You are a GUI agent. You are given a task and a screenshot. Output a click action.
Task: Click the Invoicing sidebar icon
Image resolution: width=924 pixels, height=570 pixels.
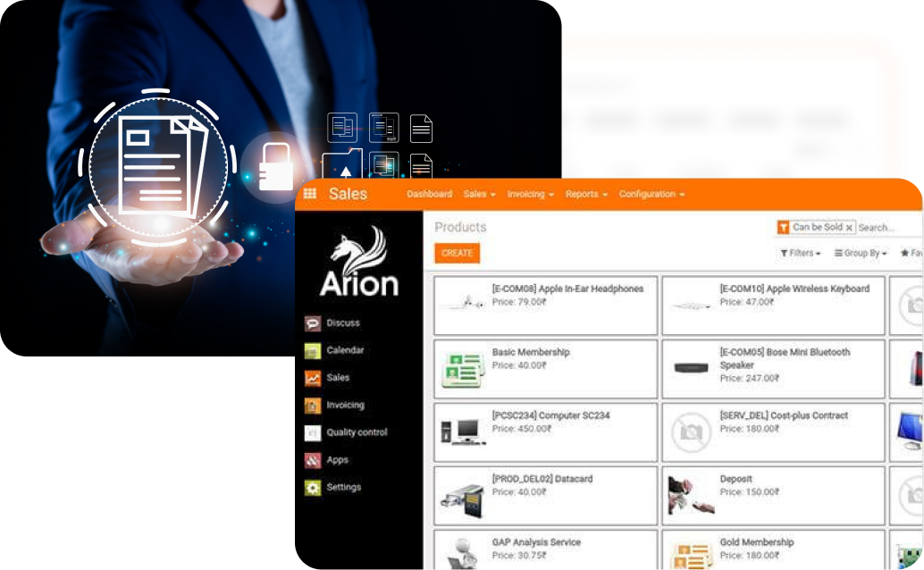tap(312, 406)
